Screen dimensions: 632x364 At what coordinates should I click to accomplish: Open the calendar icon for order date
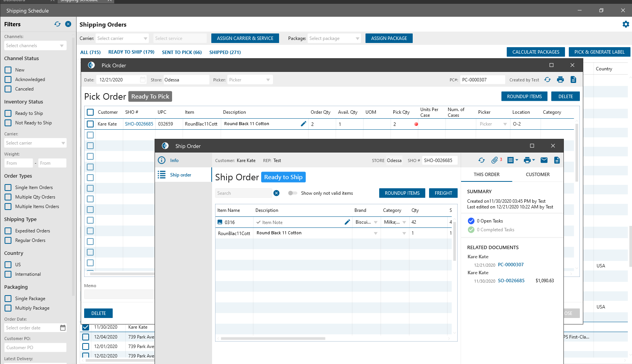point(63,328)
